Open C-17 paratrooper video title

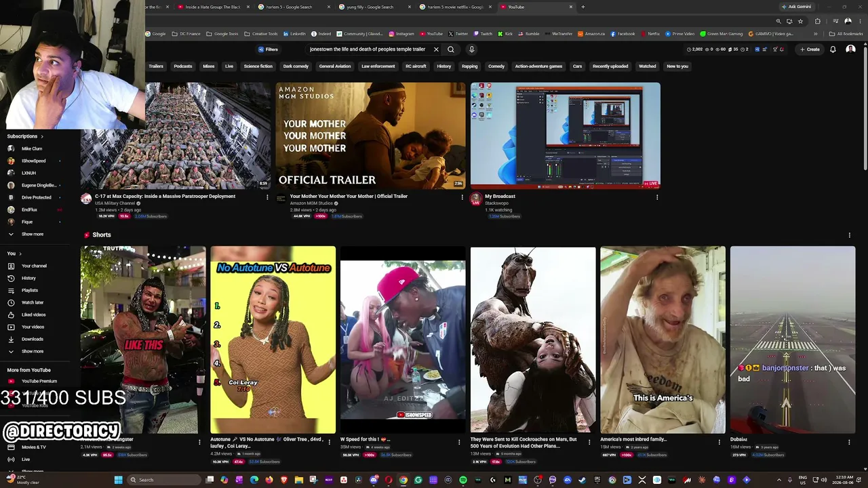click(x=165, y=197)
